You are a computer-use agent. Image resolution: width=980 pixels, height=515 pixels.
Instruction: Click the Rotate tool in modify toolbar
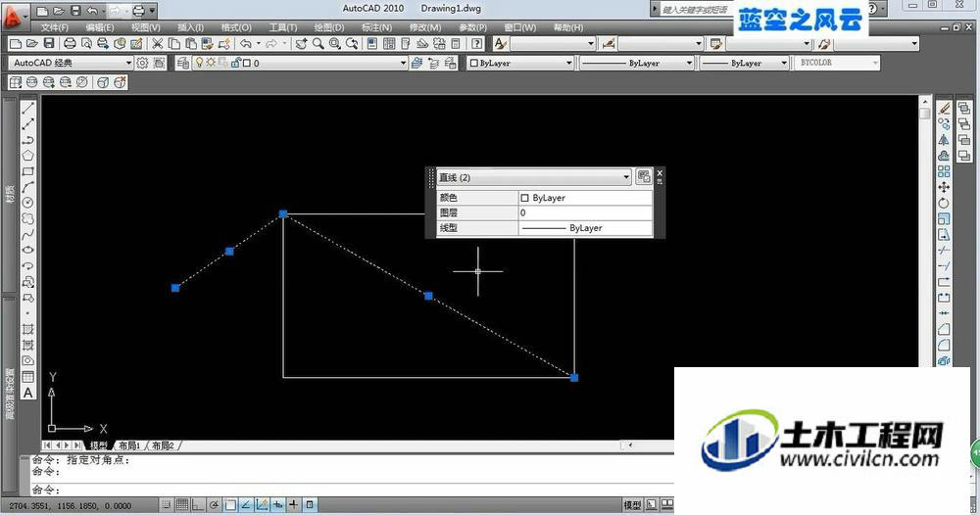coord(944,203)
